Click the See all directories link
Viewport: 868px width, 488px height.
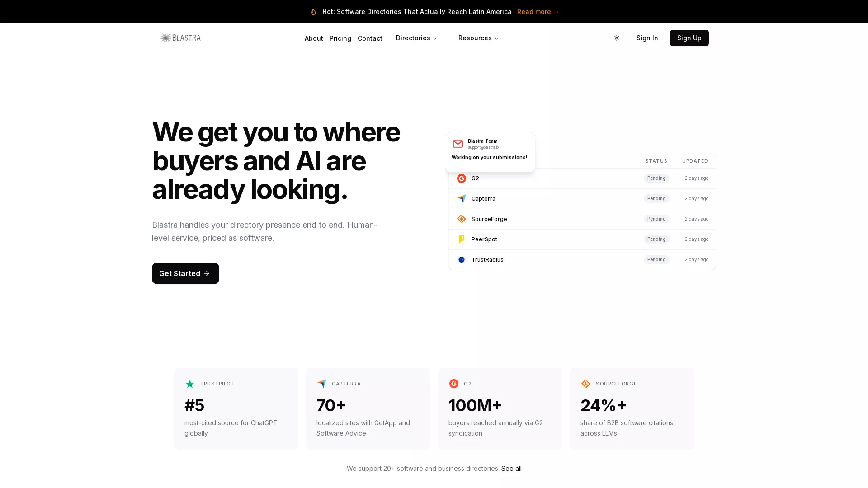click(511, 469)
